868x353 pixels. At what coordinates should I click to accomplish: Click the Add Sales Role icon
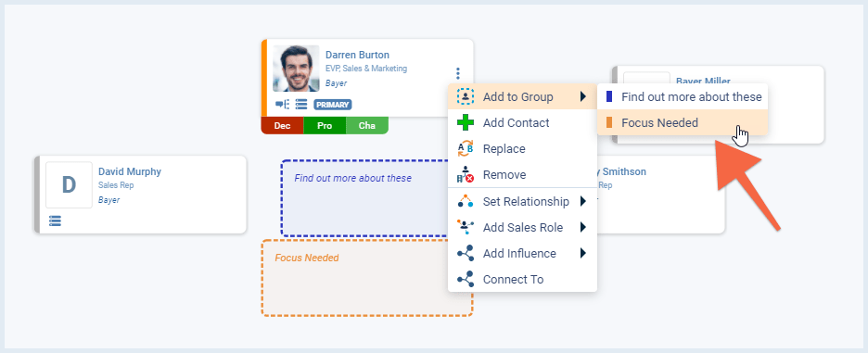466,227
